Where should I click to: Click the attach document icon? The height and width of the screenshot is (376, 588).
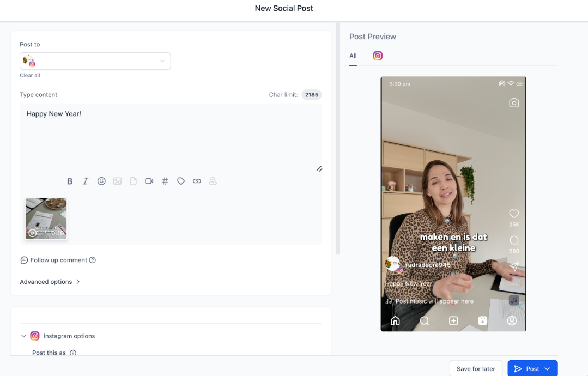[x=133, y=181]
